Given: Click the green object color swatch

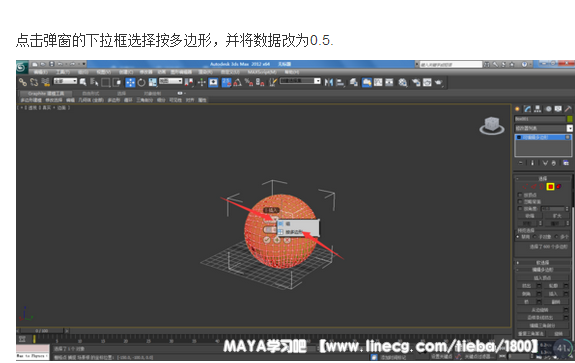Looking at the screenshot, I should point(569,119).
